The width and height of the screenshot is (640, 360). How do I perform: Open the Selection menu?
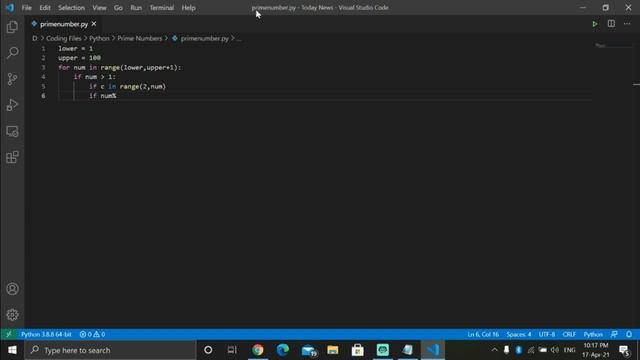pos(71,8)
